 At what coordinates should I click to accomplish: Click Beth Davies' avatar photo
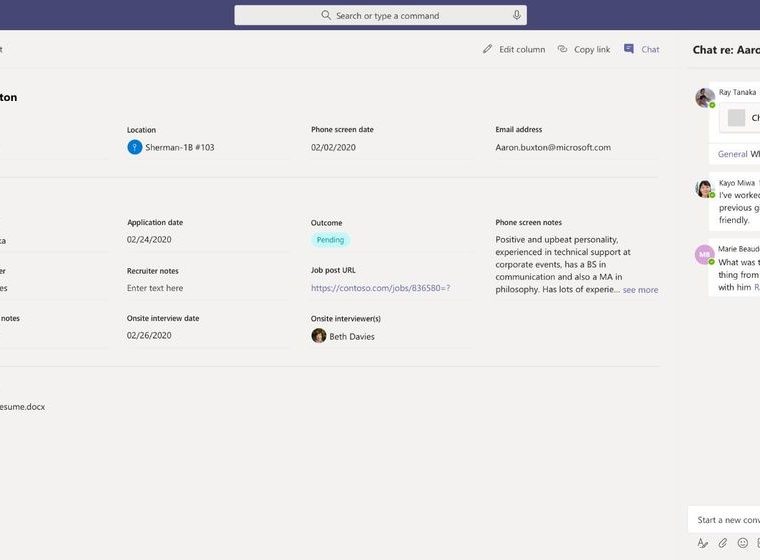pos(319,336)
